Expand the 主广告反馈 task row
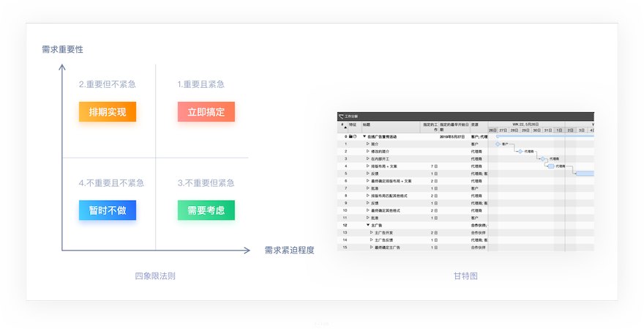This screenshot has width=644, height=329. pos(372,240)
